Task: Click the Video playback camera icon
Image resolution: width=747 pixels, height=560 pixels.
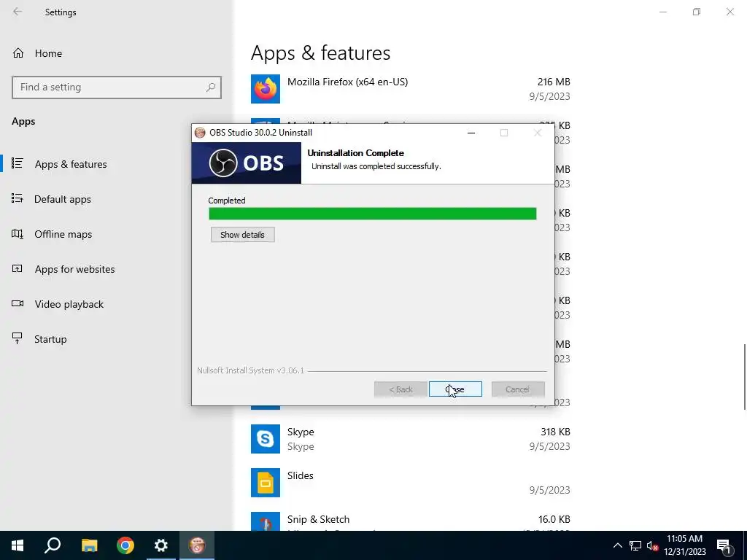Action: (18, 303)
